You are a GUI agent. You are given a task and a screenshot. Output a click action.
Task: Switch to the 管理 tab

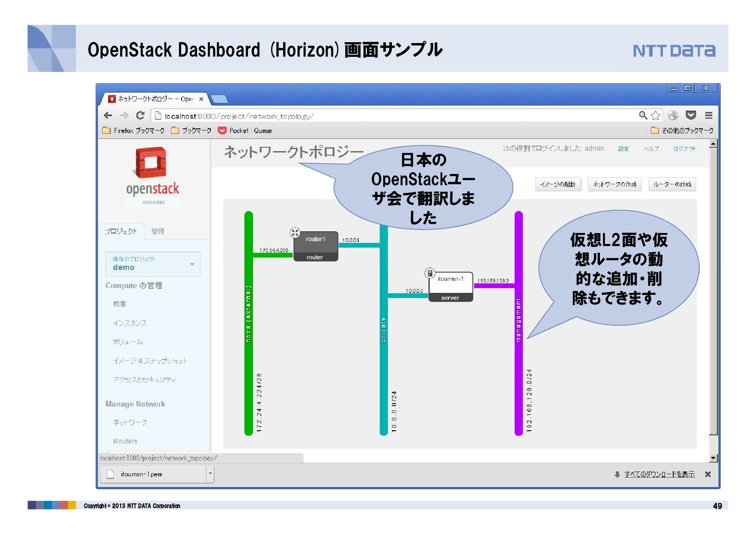[x=158, y=231]
